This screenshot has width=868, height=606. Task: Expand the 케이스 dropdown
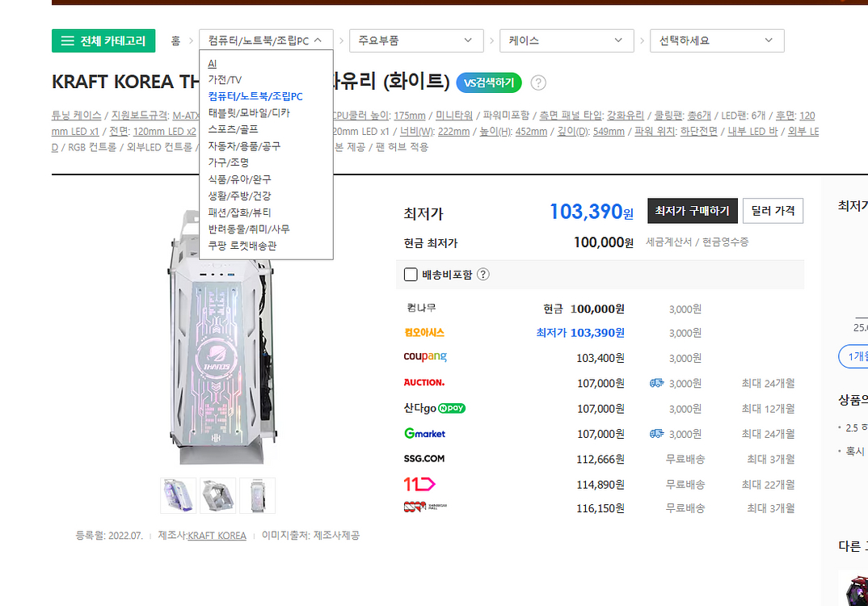click(x=567, y=40)
